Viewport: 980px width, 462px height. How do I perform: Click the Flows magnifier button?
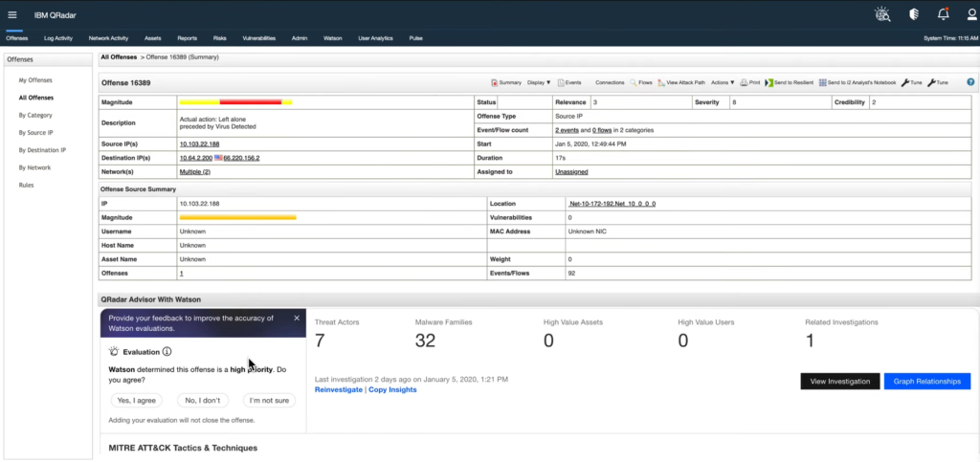pos(640,82)
